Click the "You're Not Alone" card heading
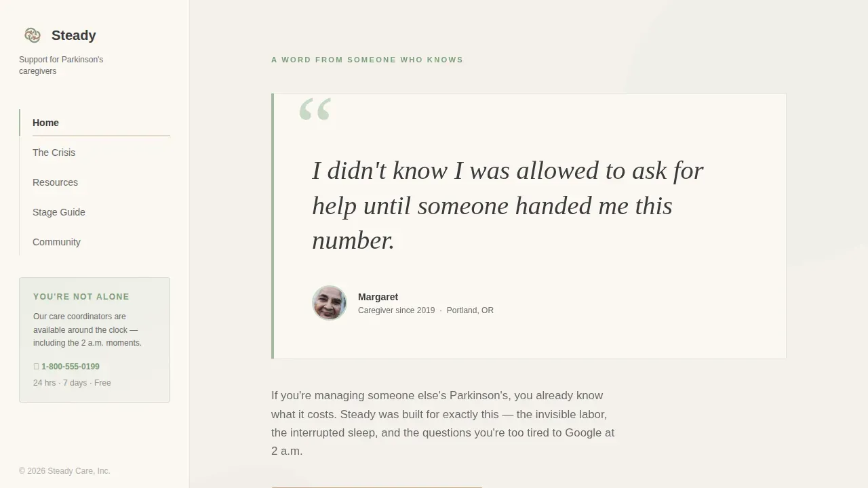Image resolution: width=868 pixels, height=488 pixels. 81,297
